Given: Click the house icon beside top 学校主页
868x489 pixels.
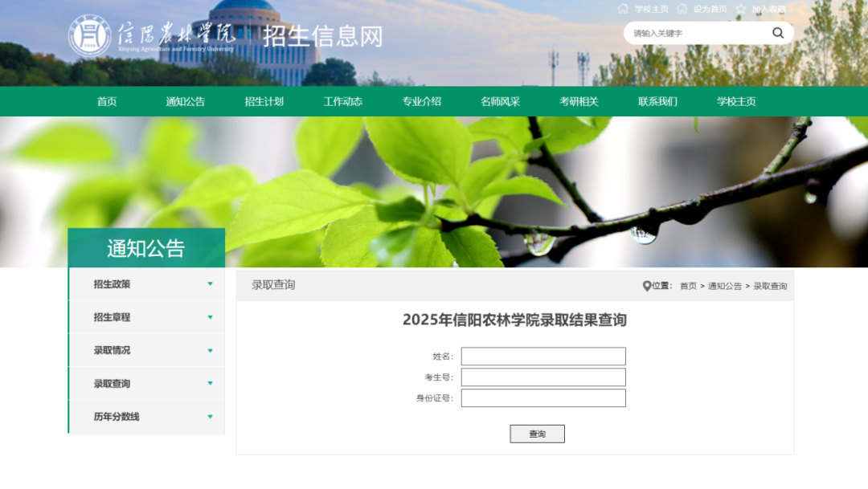Looking at the screenshot, I should coord(623,9).
